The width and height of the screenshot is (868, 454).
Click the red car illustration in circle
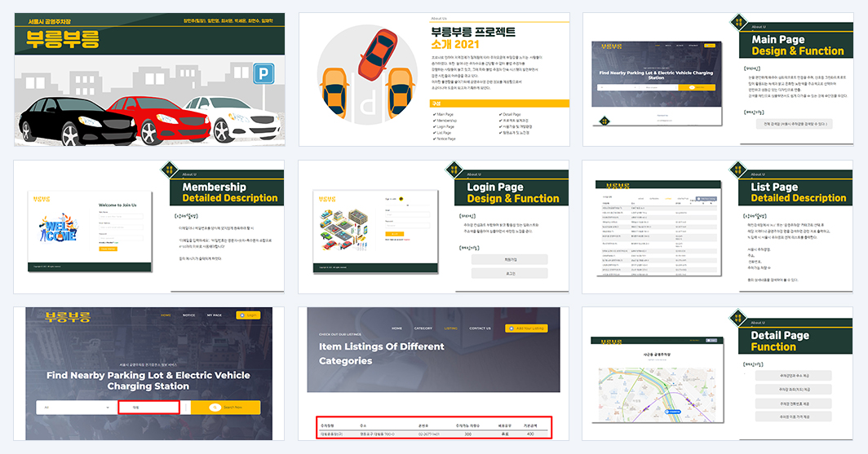pos(378,54)
